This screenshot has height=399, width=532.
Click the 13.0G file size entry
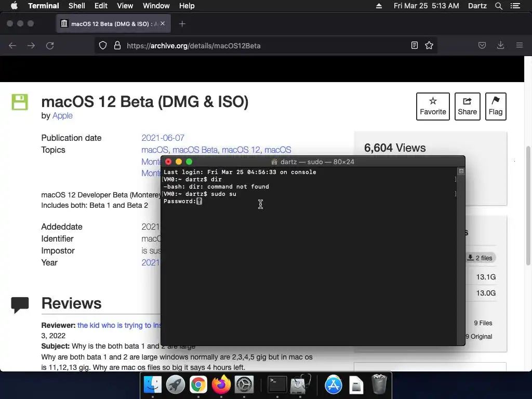pyautogui.click(x=486, y=293)
